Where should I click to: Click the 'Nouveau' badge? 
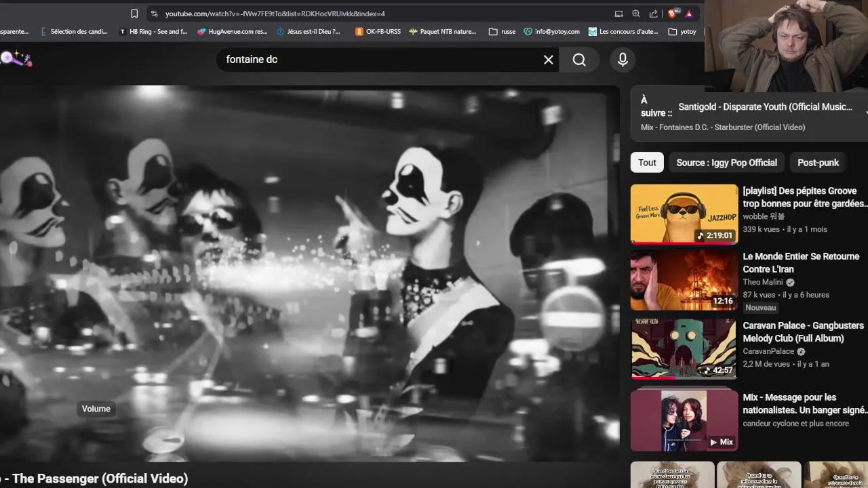(x=760, y=308)
